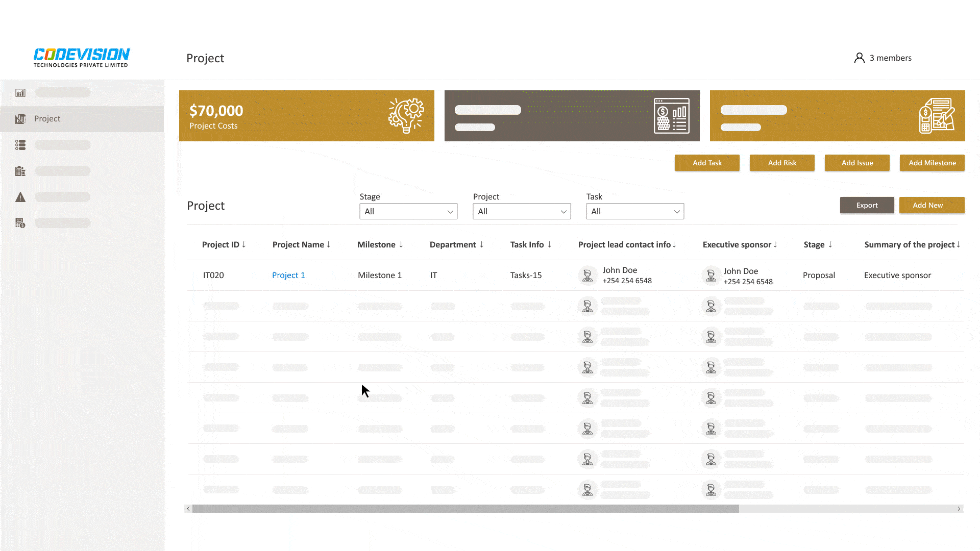980x551 pixels.
Task: Click the Milestone 1 cell
Action: point(380,275)
